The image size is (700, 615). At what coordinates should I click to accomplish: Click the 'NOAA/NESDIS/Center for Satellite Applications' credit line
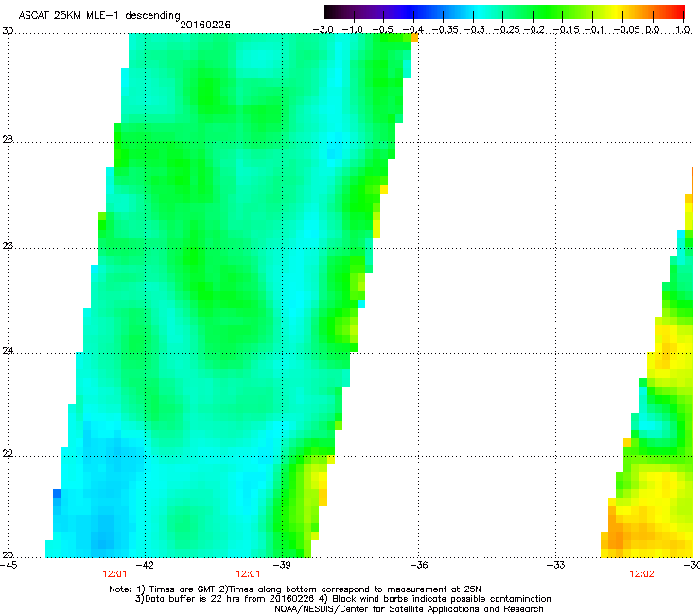(409, 608)
